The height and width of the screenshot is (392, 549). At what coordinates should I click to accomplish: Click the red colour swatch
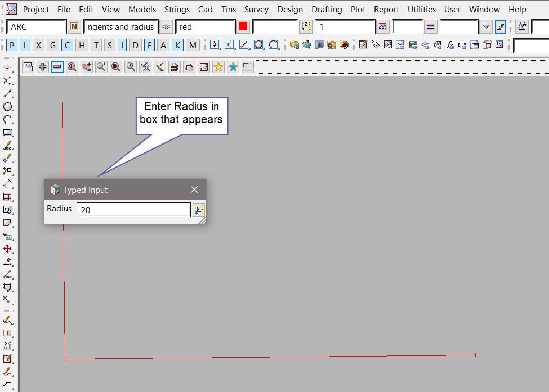tap(243, 27)
